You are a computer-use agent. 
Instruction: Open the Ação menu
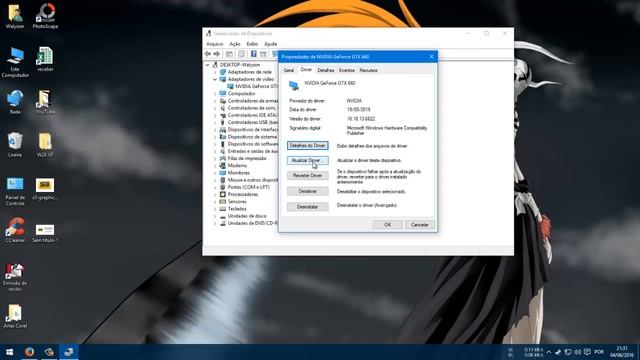point(235,44)
